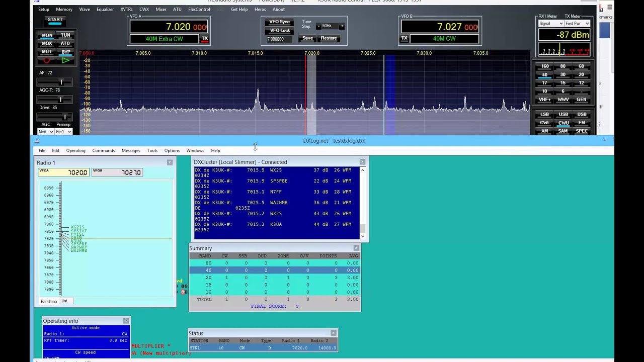
Task: Select SPEC mode
Action: pos(581,131)
